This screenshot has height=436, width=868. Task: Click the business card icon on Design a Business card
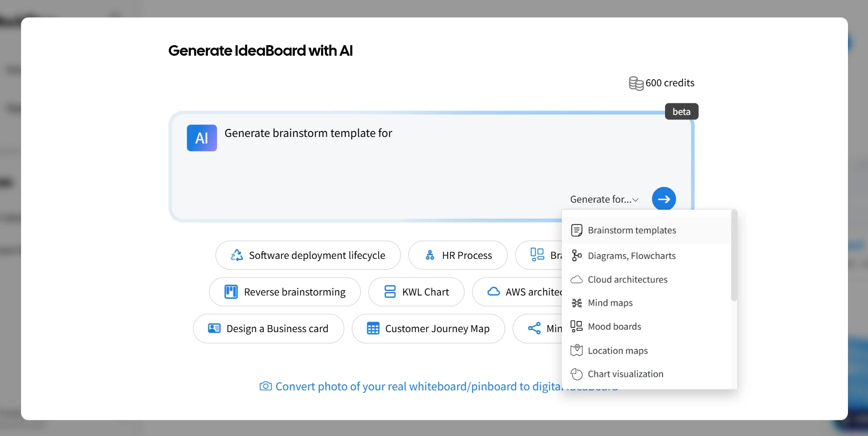[x=214, y=329]
